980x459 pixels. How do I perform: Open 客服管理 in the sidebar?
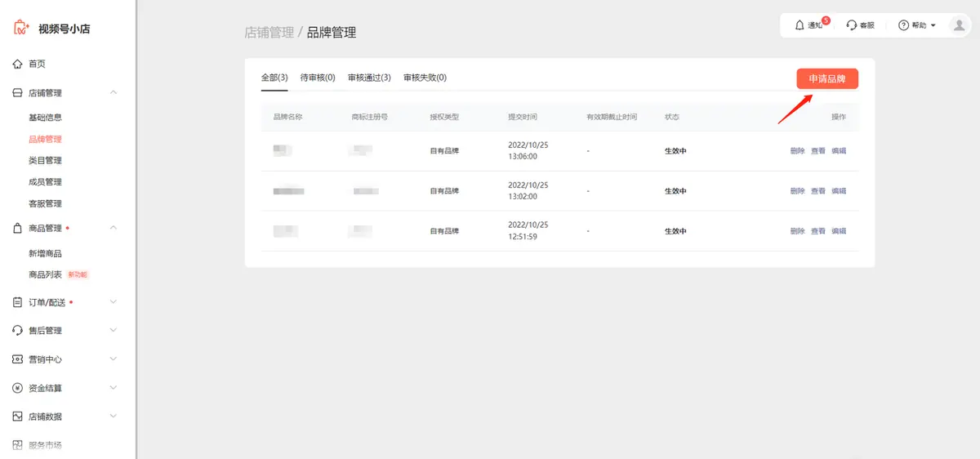point(45,203)
